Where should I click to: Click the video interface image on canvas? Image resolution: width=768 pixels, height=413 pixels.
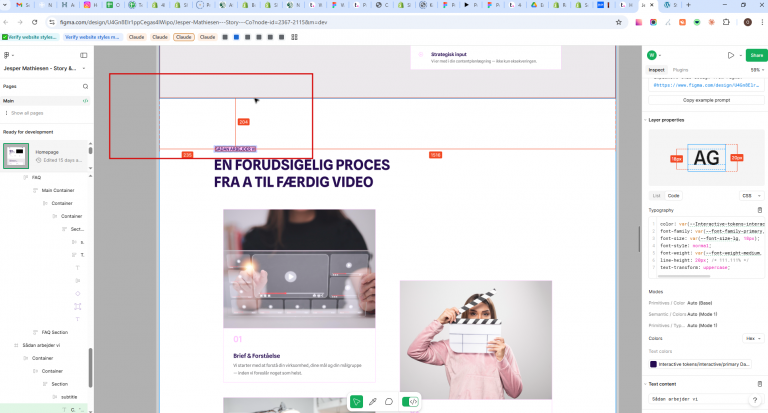pos(299,268)
